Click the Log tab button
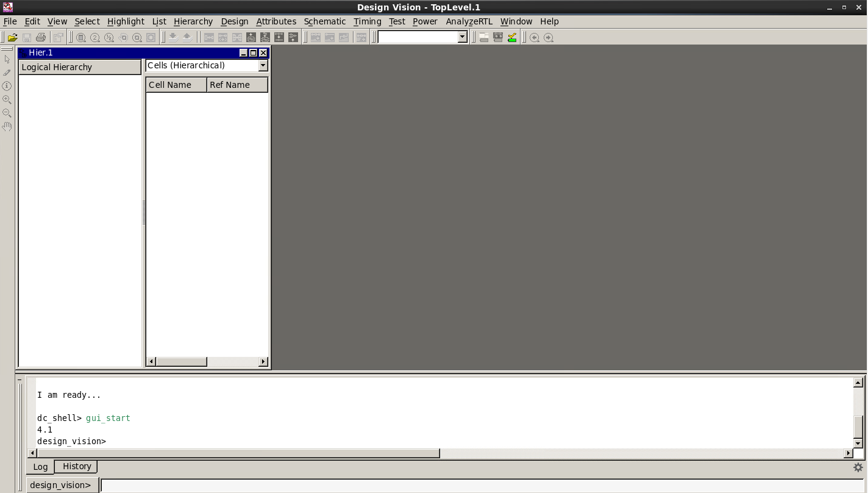The width and height of the screenshot is (868, 493). [x=40, y=467]
